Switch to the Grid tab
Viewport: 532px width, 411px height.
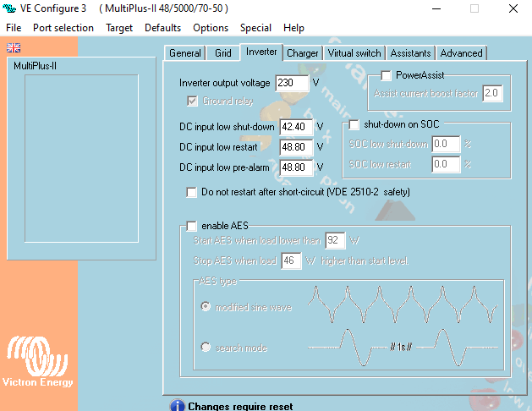point(223,53)
